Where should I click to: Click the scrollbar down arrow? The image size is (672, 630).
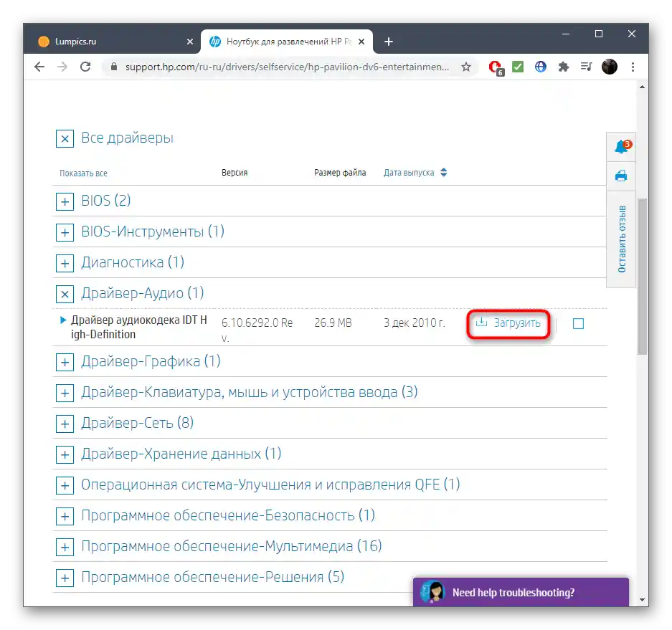point(642,600)
